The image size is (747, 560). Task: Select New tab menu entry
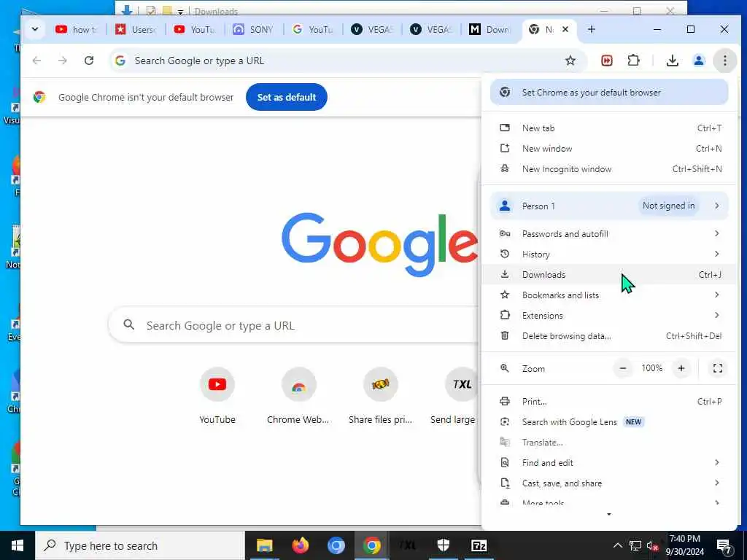609,128
